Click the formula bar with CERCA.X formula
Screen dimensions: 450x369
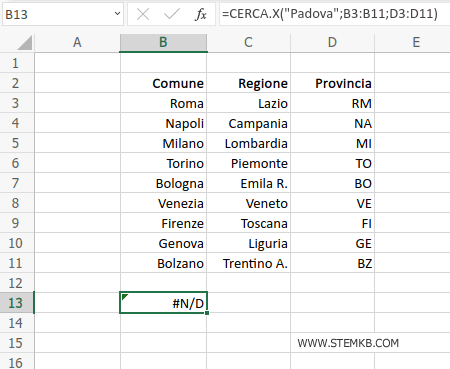334,14
